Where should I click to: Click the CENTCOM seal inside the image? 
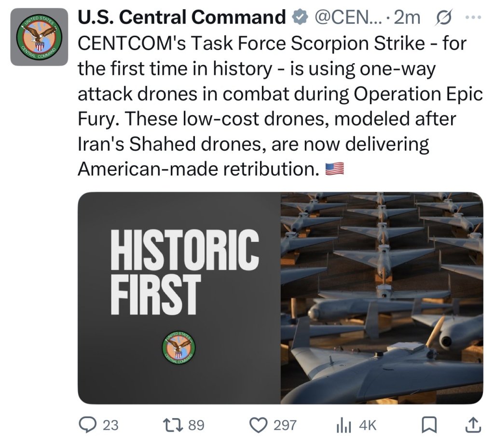(x=178, y=348)
